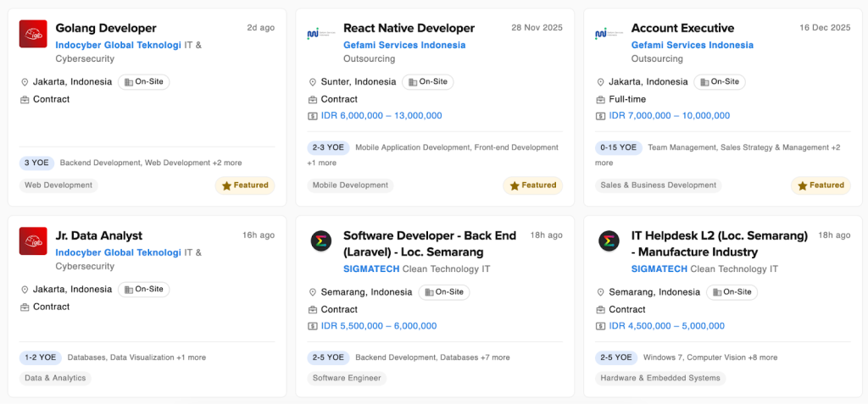The image size is (868, 404).
Task: Select the Web Development category tag
Action: (58, 185)
